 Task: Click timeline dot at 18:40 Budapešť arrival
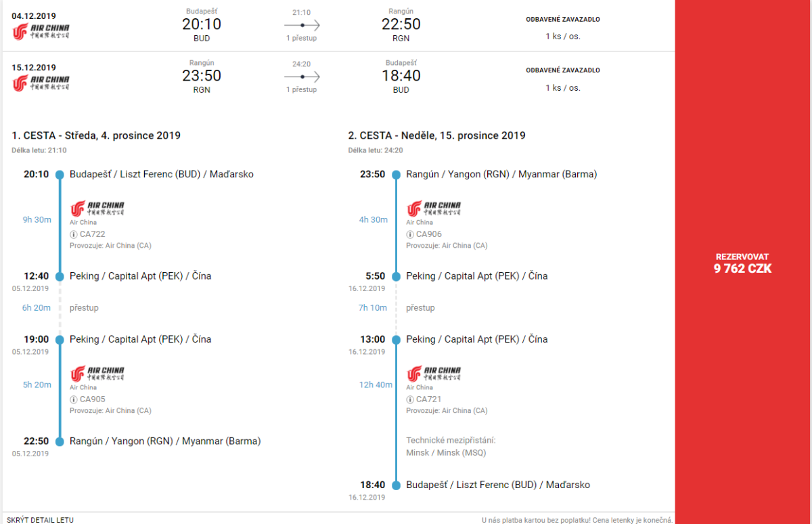pyautogui.click(x=396, y=485)
